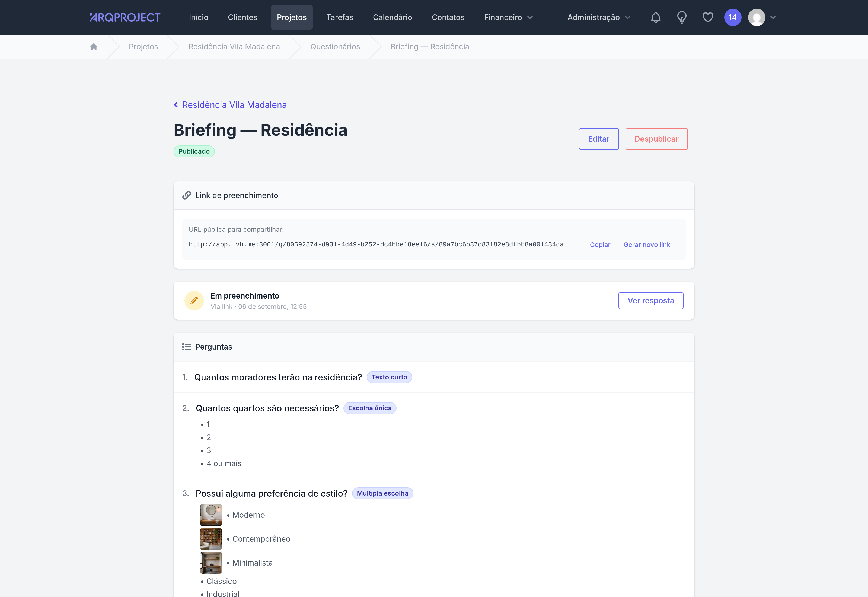Go to the home breadcrumb icon
This screenshot has height=597, width=868.
94,47
